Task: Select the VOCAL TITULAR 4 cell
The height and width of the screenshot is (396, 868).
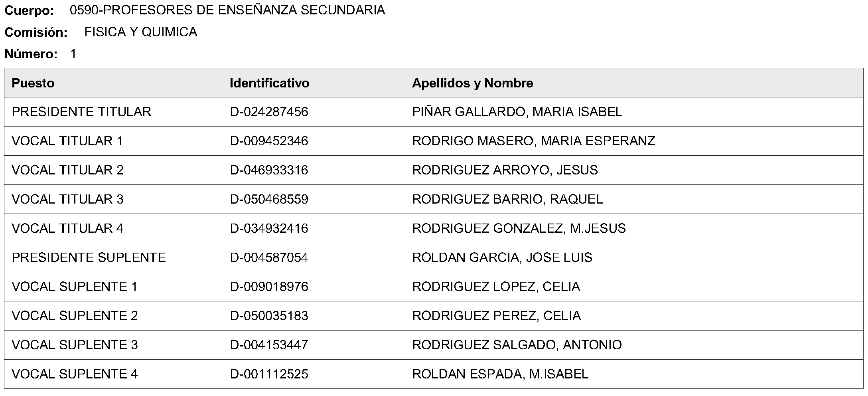Action: pos(68,228)
